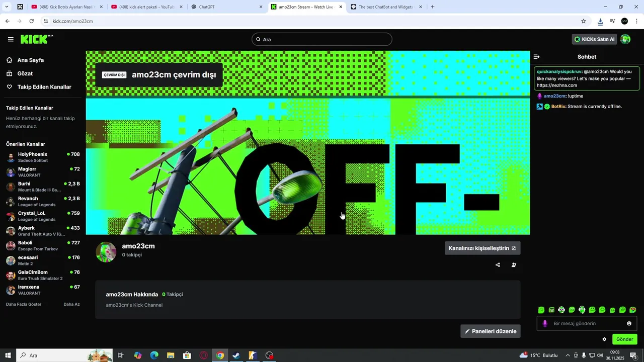Insert the heart-eyes emote at row end
The height and width of the screenshot is (362, 644).
(632, 310)
